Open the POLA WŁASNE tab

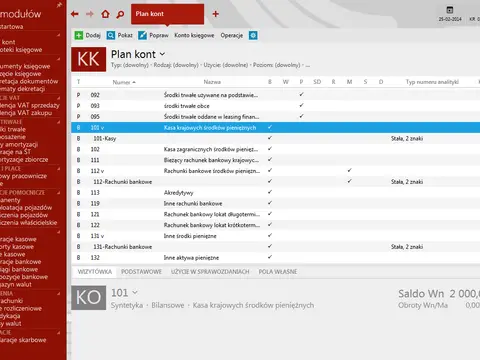click(x=278, y=272)
